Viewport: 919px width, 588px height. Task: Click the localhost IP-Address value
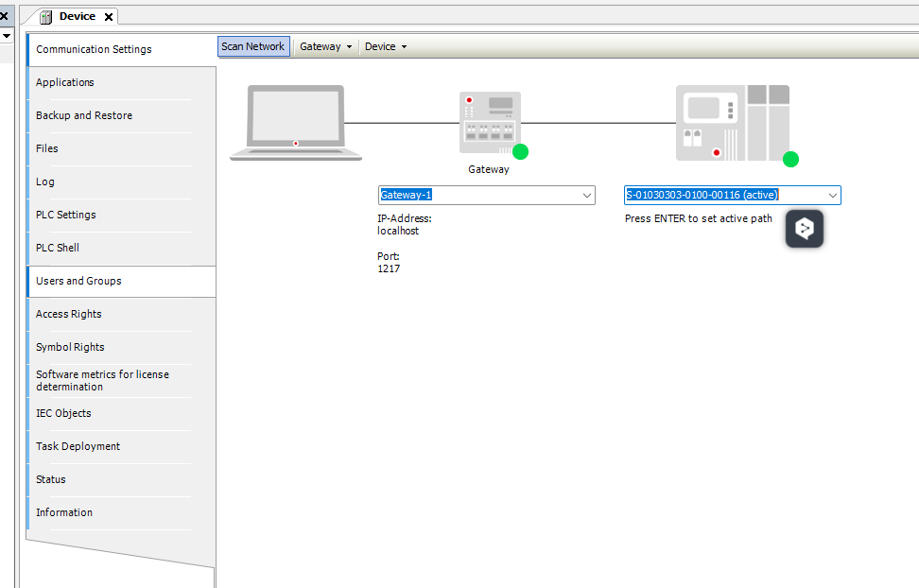[398, 231]
